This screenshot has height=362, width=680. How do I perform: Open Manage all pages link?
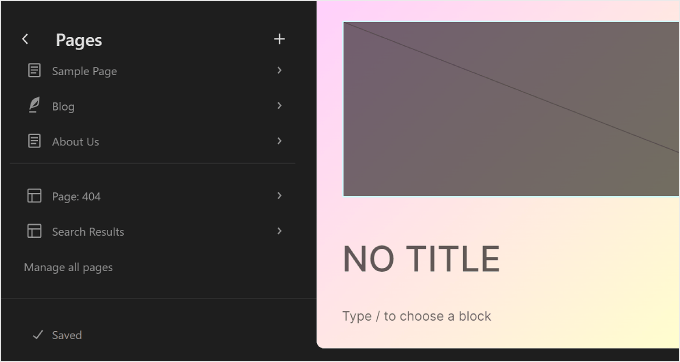[x=68, y=267]
